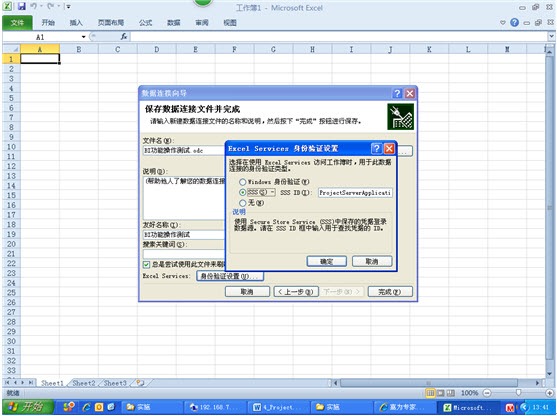
Task: Click the Select All corner of the grid
Action: [11, 49]
